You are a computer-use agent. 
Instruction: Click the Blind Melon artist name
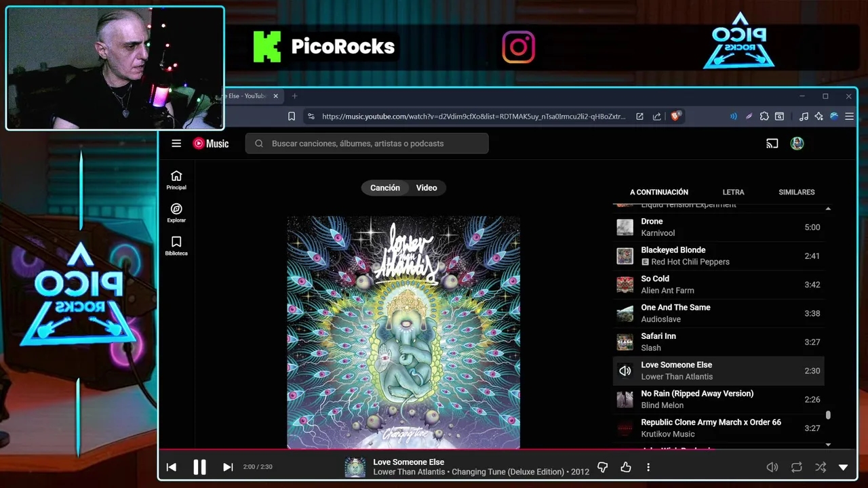point(663,405)
